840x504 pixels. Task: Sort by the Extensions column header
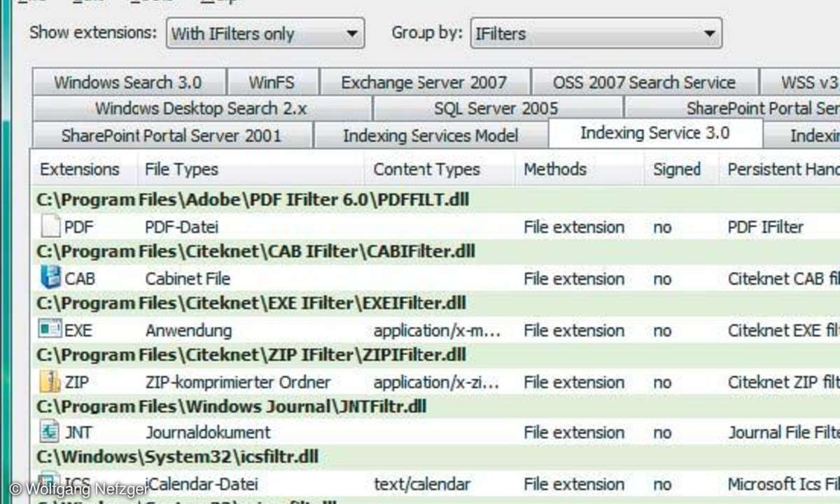[x=79, y=169]
